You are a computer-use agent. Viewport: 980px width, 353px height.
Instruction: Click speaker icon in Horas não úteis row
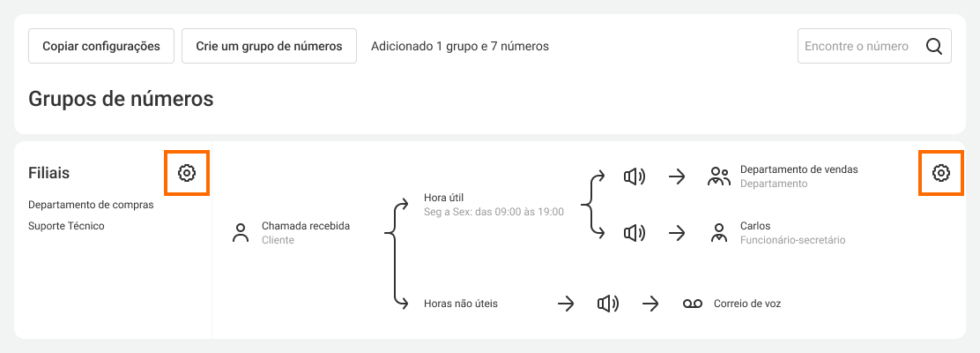click(607, 304)
